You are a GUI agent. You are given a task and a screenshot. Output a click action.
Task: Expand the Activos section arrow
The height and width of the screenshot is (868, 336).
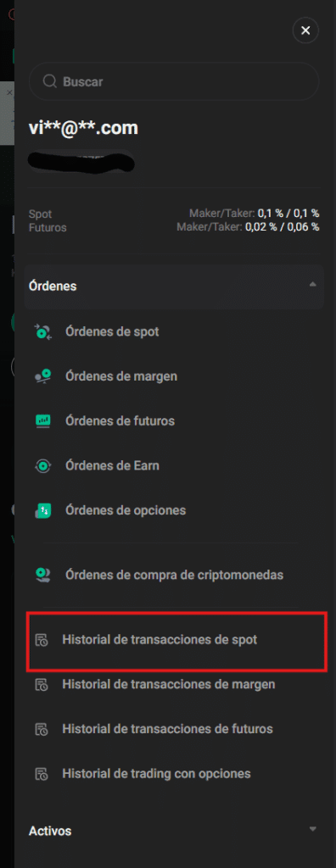(313, 829)
